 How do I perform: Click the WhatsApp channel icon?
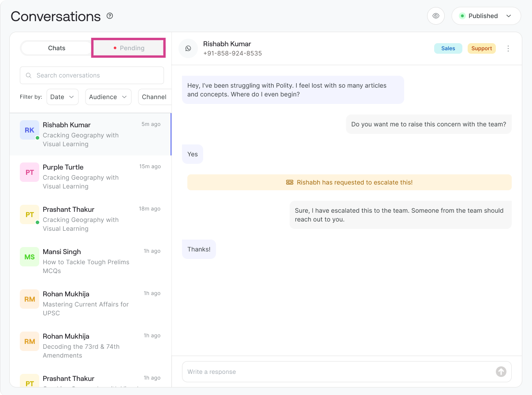point(188,48)
